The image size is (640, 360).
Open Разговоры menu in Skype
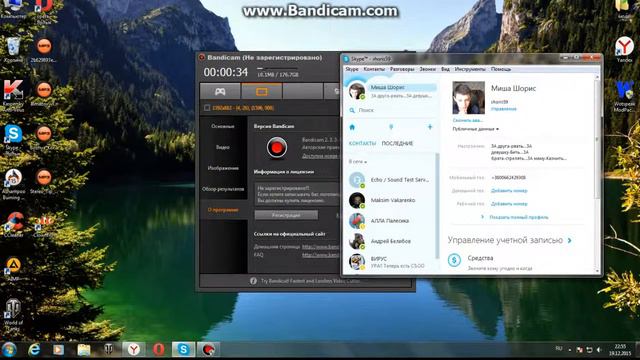pyautogui.click(x=402, y=69)
